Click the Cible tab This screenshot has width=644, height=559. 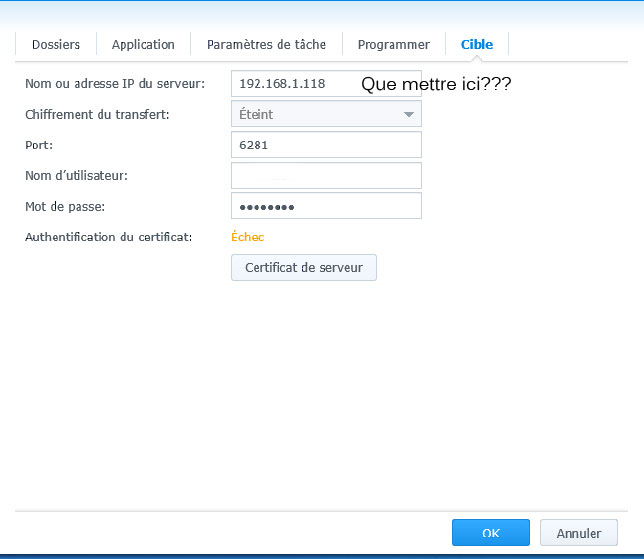coord(477,45)
